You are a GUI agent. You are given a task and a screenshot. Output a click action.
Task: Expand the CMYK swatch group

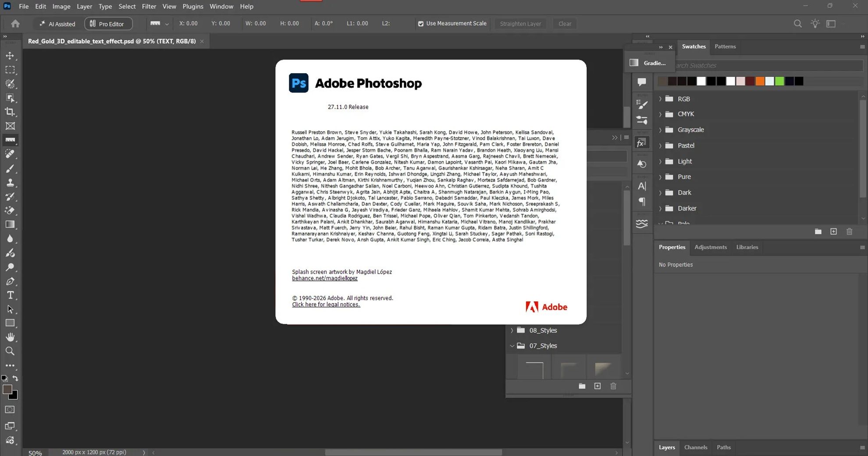(660, 114)
